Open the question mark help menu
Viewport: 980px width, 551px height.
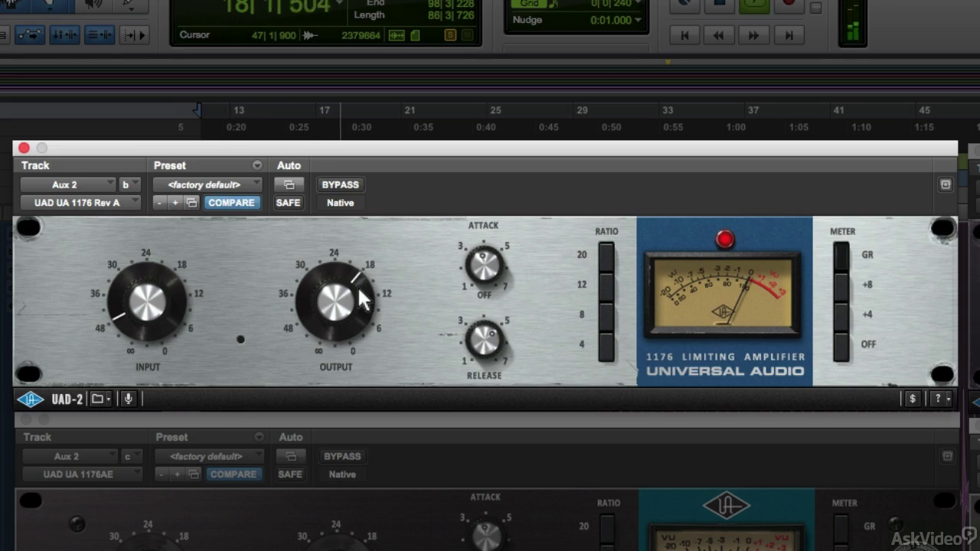[940, 399]
